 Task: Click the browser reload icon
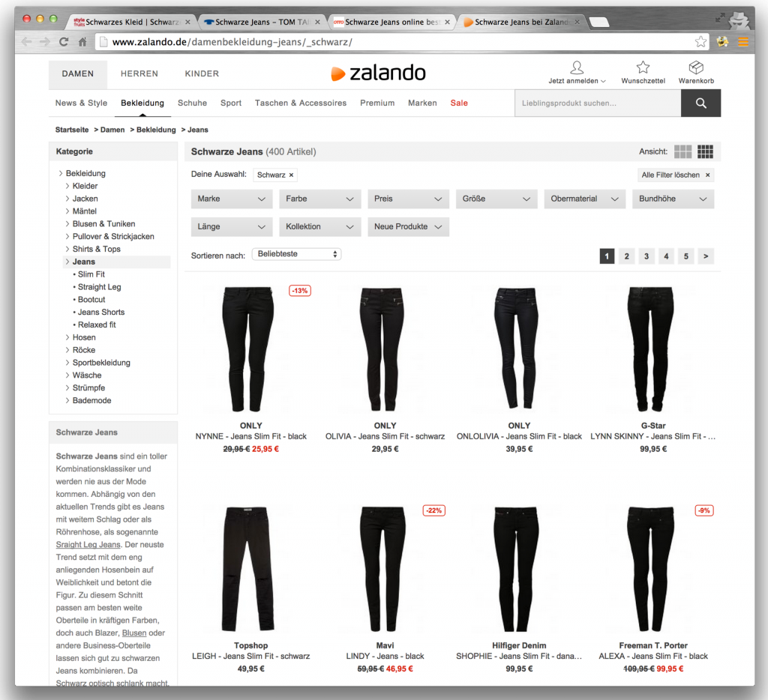click(x=64, y=42)
